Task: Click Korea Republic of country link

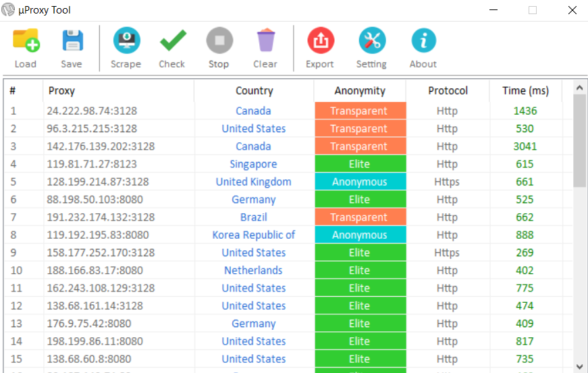Action: 254,235
